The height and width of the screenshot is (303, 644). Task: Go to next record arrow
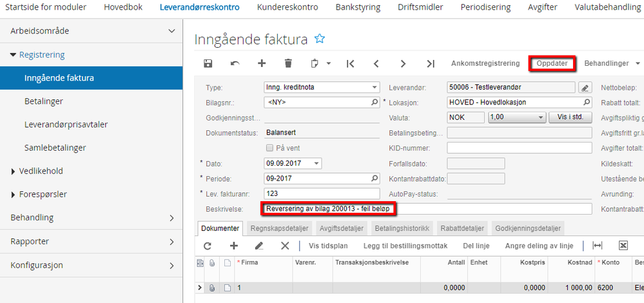pos(404,64)
